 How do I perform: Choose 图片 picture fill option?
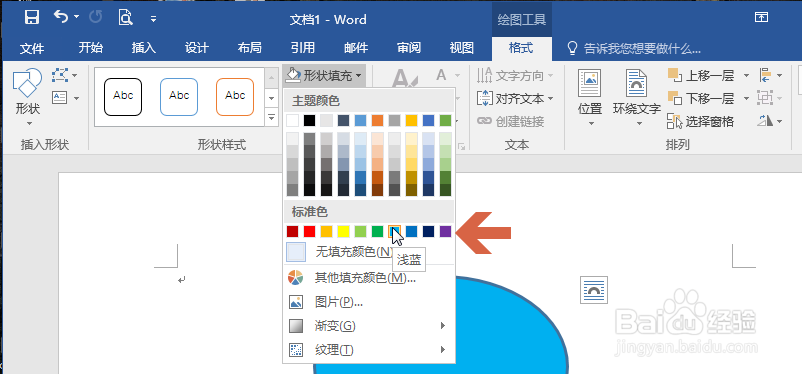369,302
